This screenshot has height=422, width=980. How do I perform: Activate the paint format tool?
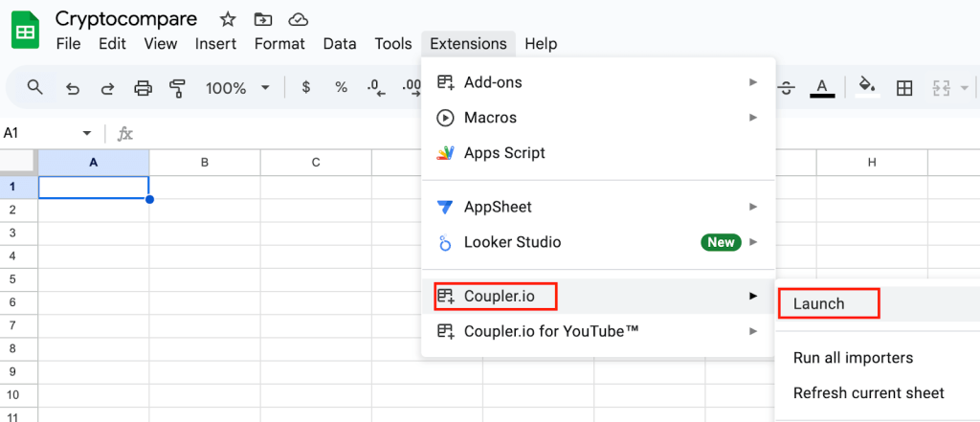coord(178,89)
